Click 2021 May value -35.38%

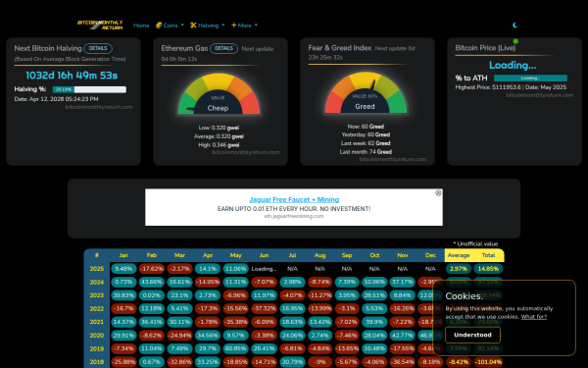[x=235, y=322]
